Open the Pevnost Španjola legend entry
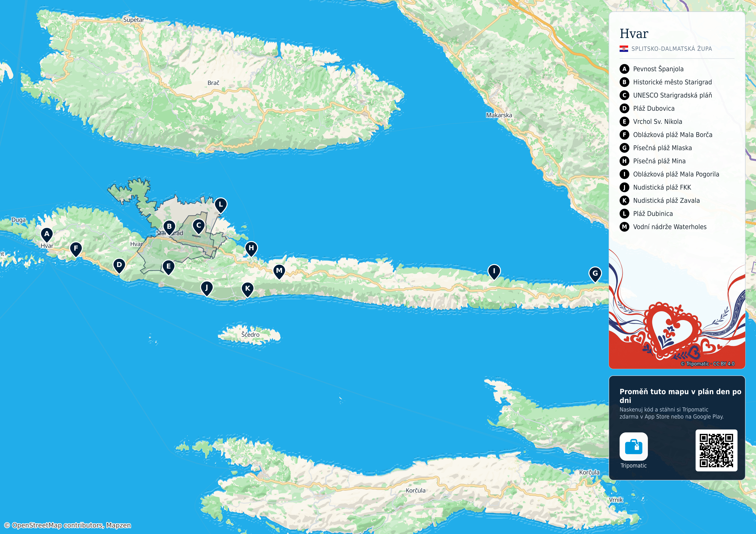Image resolution: width=756 pixels, height=534 pixels. (658, 69)
